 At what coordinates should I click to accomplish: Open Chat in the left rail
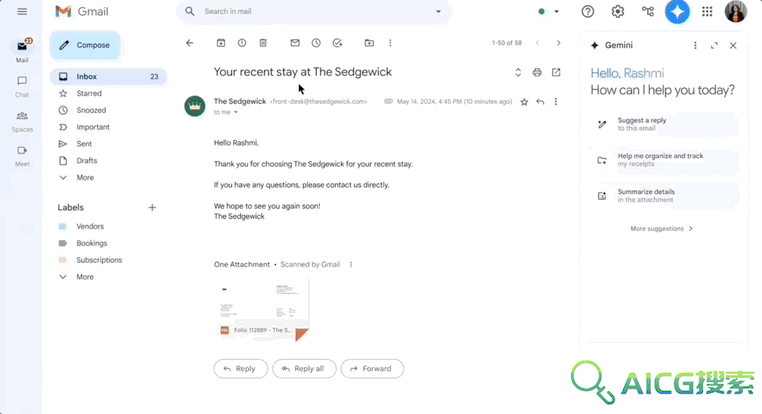(x=22, y=86)
